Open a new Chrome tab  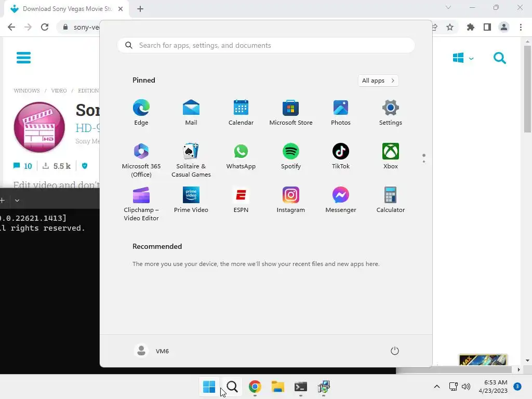pos(140,9)
